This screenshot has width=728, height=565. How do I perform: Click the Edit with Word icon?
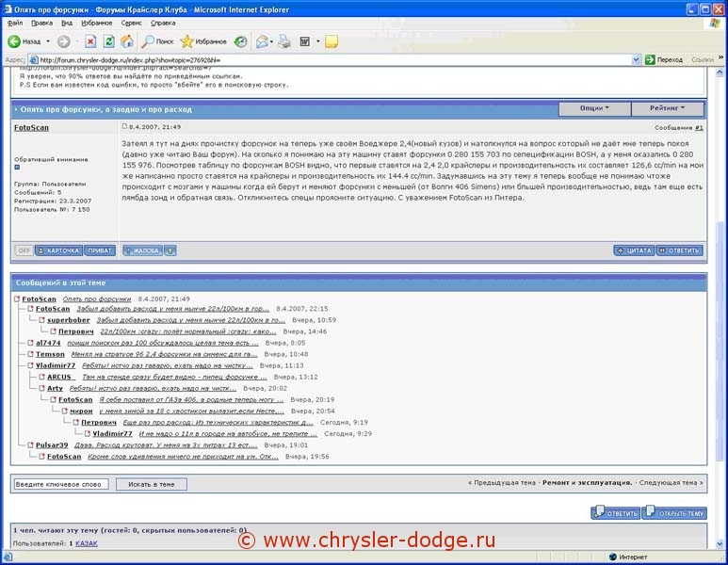coord(304,41)
